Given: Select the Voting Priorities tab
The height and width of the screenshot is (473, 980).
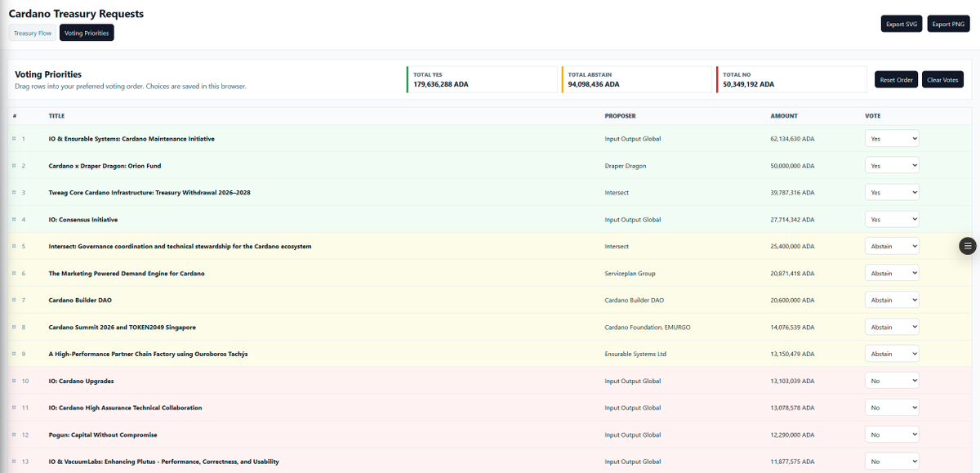Looking at the screenshot, I should click(x=87, y=33).
